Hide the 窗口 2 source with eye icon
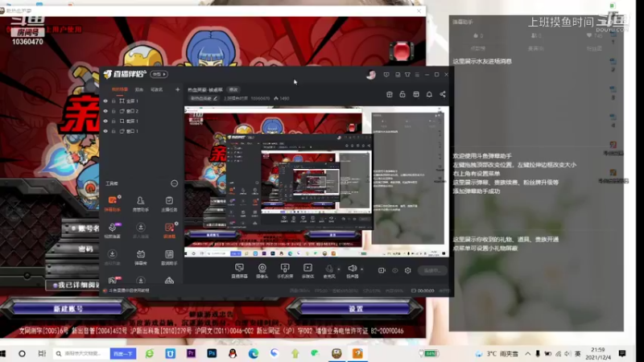This screenshot has height=362, width=644. (x=105, y=111)
